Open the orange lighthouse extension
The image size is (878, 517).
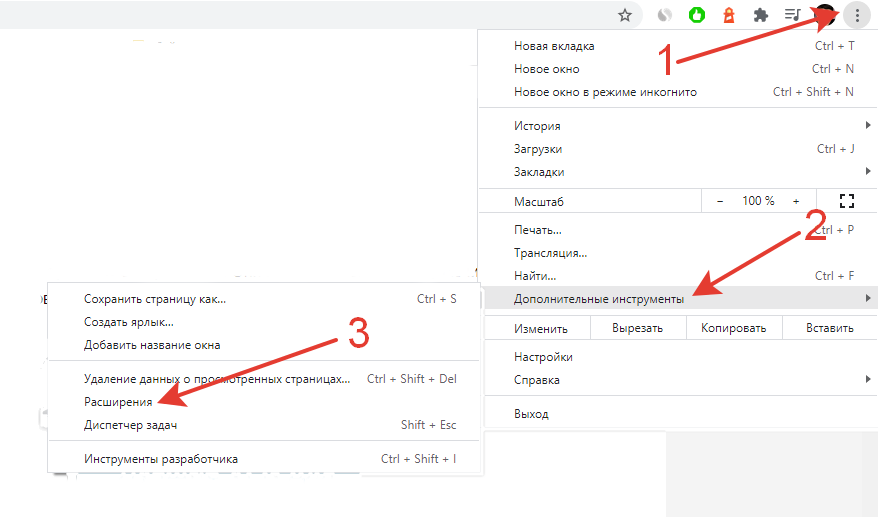(x=729, y=15)
